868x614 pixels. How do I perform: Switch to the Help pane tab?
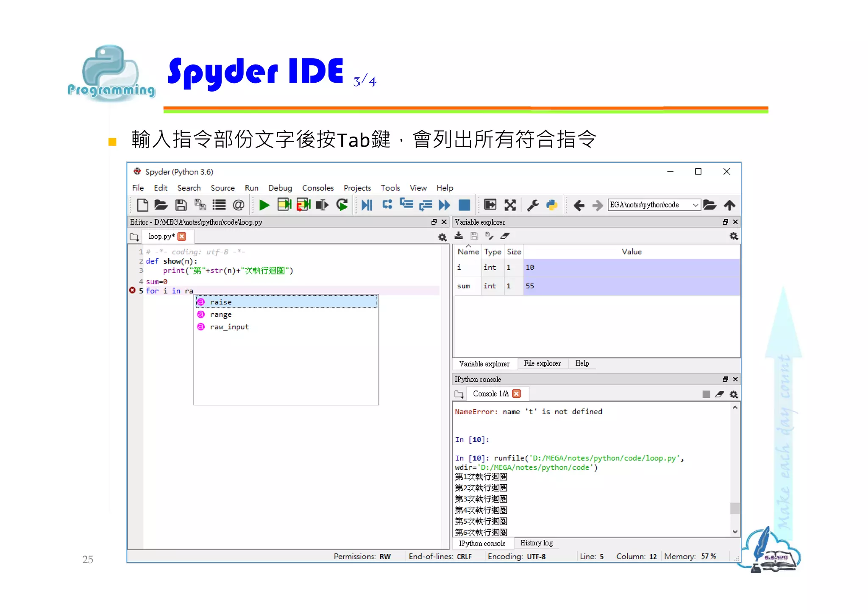pos(582,363)
